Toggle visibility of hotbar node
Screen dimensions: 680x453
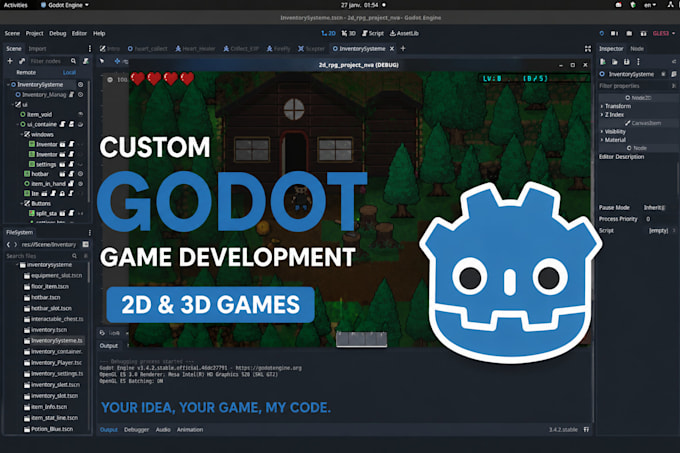click(x=81, y=174)
